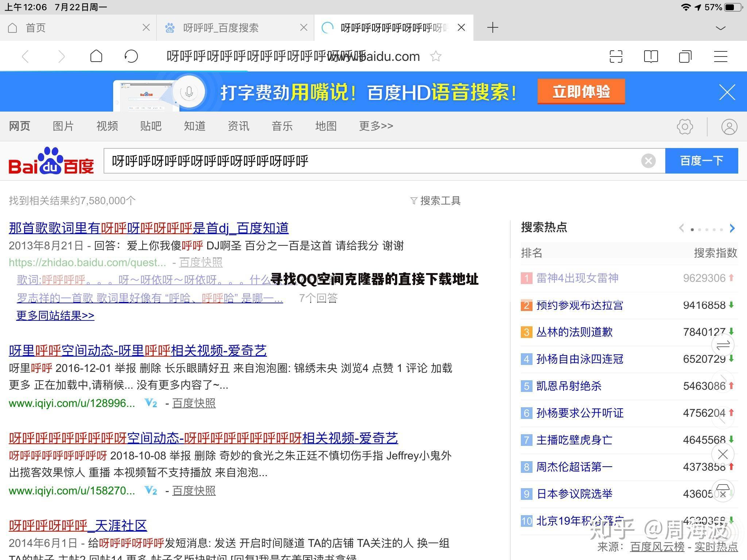This screenshot has width=747, height=560.
Task: Open hot topic 周杰伦超话第一
Action: tap(574, 467)
